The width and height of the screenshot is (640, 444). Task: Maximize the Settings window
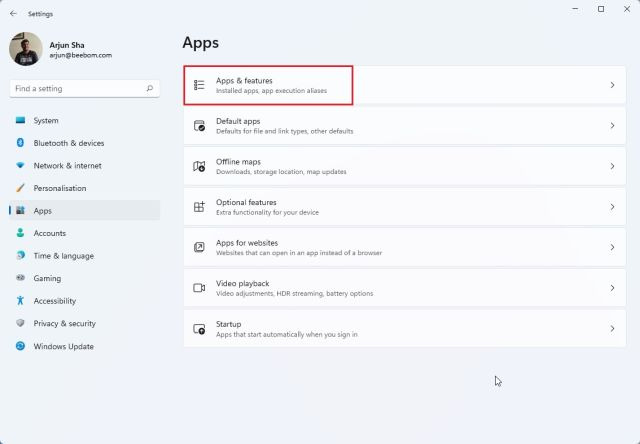tap(601, 9)
